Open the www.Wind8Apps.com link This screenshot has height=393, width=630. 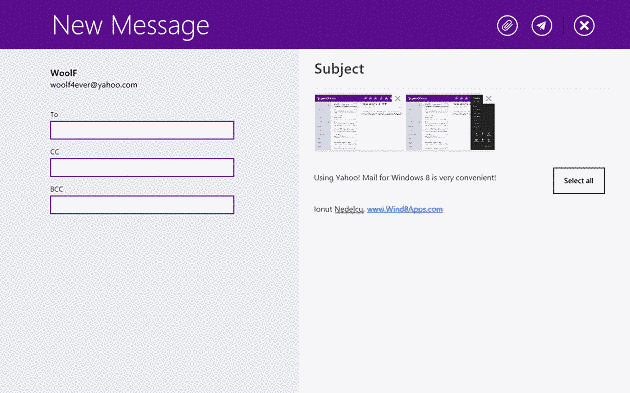pyautogui.click(x=405, y=209)
